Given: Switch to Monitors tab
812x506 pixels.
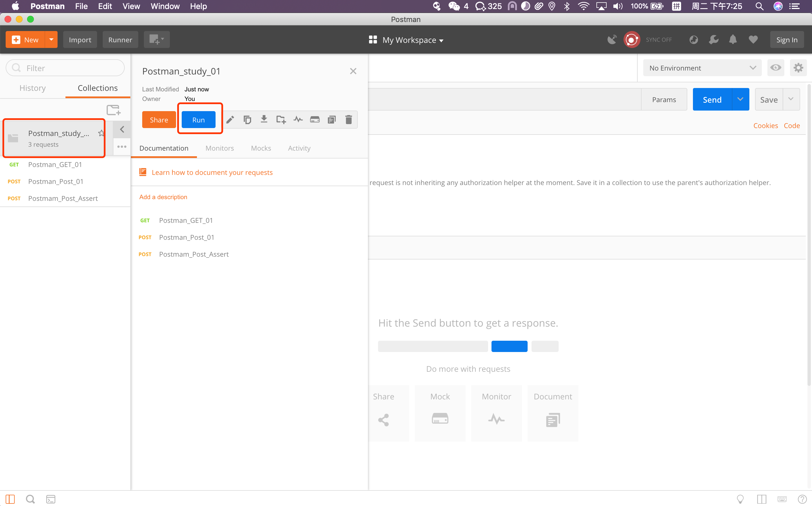Looking at the screenshot, I should 220,148.
